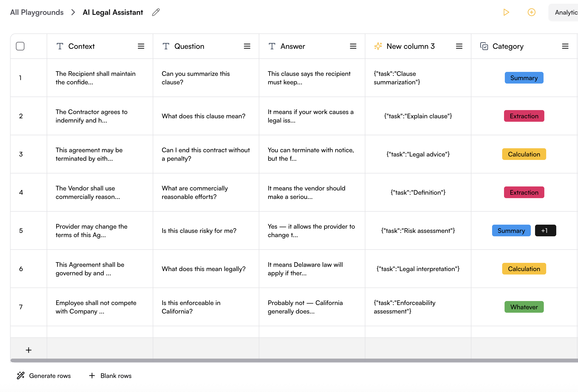Click the Blank rows button

coord(110,376)
